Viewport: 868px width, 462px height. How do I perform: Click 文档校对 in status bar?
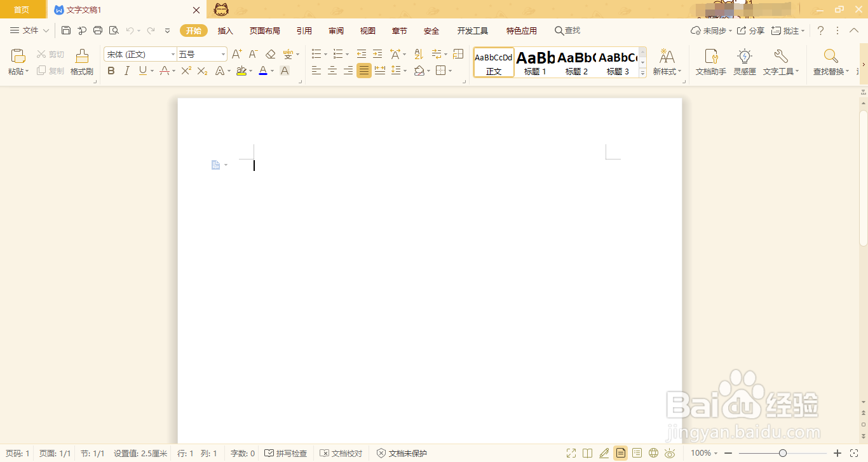pyautogui.click(x=341, y=453)
